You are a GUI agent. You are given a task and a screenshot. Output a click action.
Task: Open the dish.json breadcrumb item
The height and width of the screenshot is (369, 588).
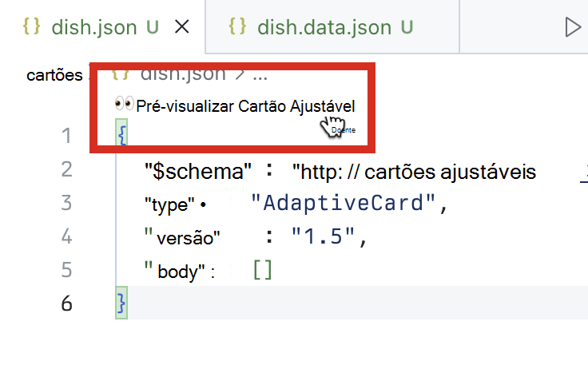tap(183, 74)
